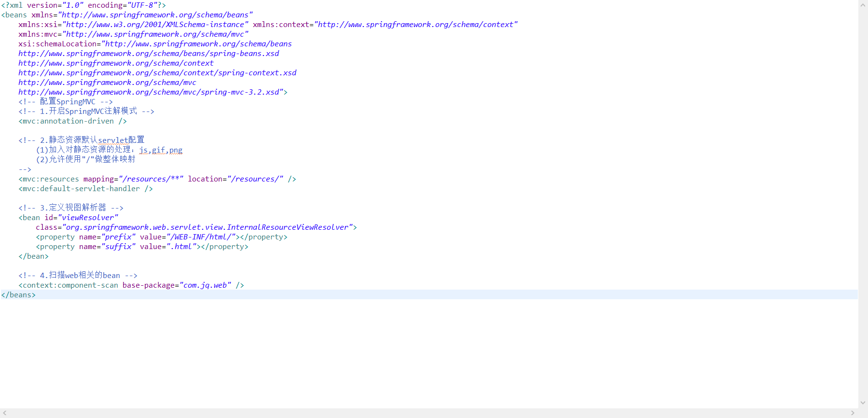868x418 pixels.
Task: Click the spring-mvc-3.2.xsd URL line
Action: click(153, 92)
